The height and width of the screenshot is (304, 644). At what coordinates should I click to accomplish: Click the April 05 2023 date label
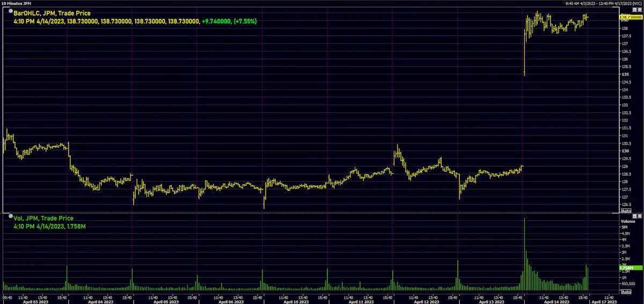[x=165, y=301]
